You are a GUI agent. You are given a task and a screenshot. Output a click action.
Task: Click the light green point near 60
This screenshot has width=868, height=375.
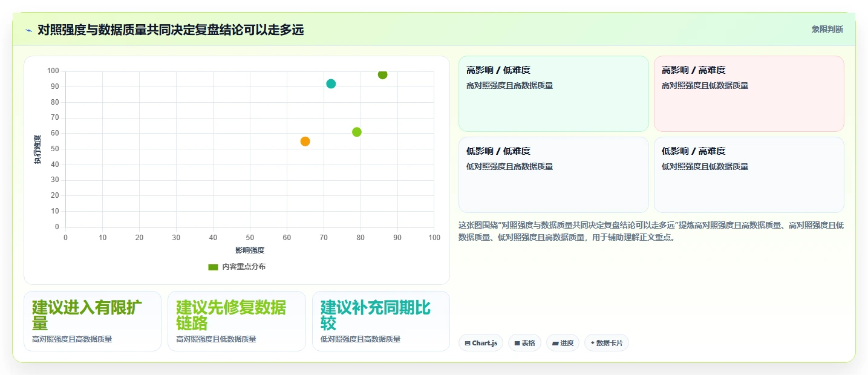pos(357,132)
